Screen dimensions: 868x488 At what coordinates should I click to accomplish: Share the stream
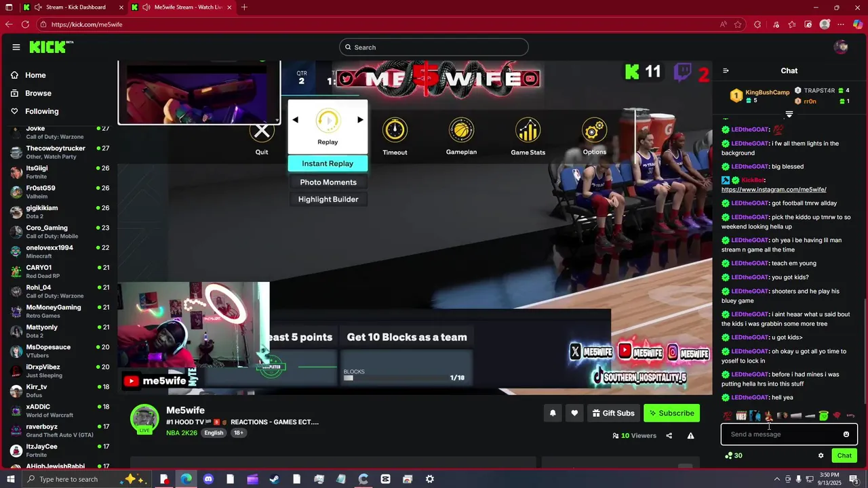click(669, 436)
